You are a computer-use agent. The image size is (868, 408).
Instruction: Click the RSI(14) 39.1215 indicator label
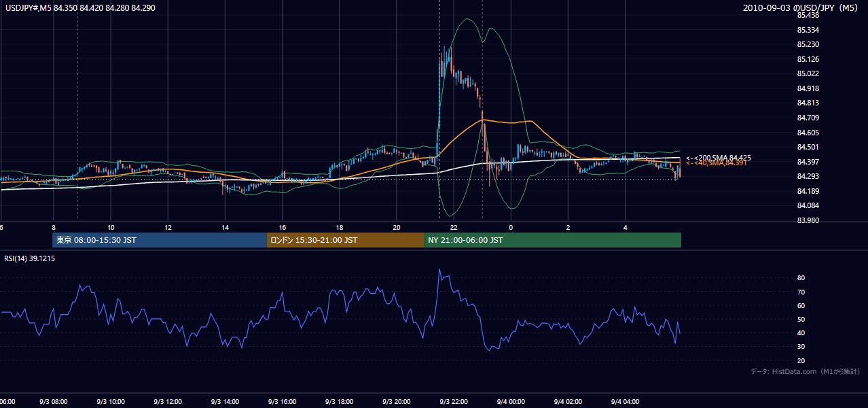[29, 258]
